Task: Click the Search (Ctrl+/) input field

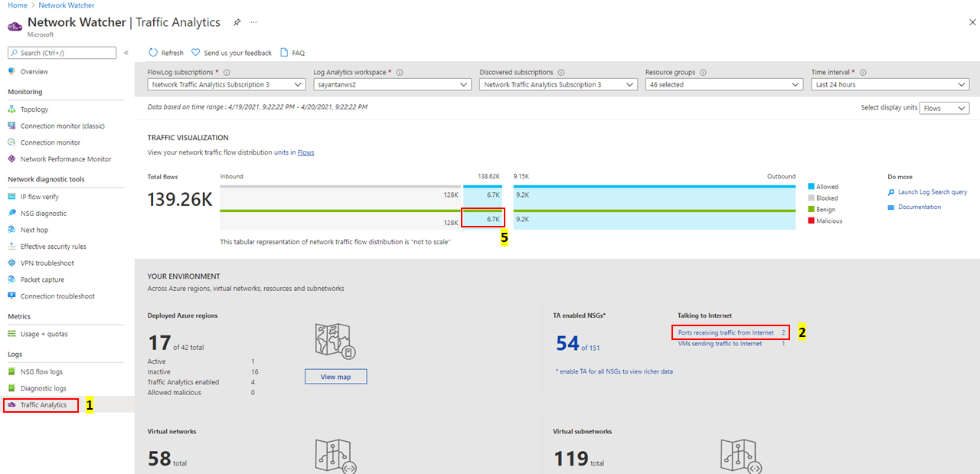Action: click(62, 53)
